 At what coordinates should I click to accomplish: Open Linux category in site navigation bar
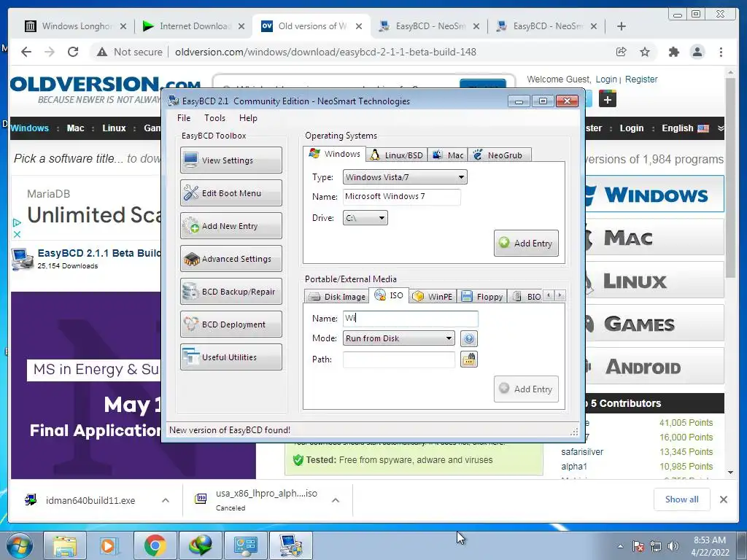pos(114,128)
